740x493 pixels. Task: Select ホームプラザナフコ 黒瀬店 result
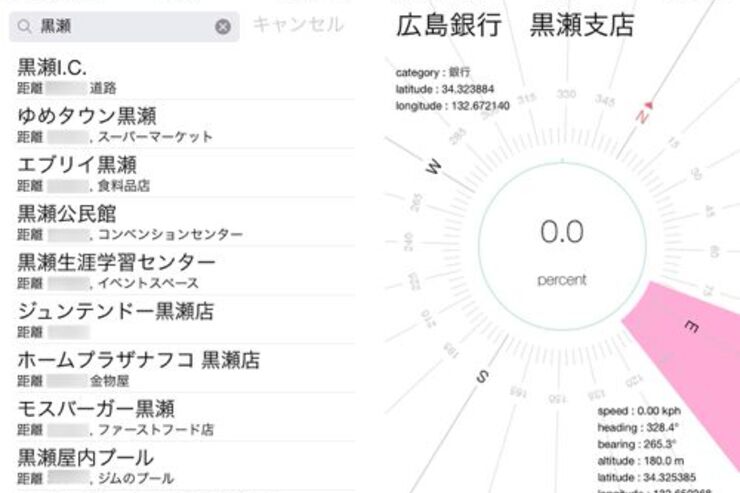(185, 368)
